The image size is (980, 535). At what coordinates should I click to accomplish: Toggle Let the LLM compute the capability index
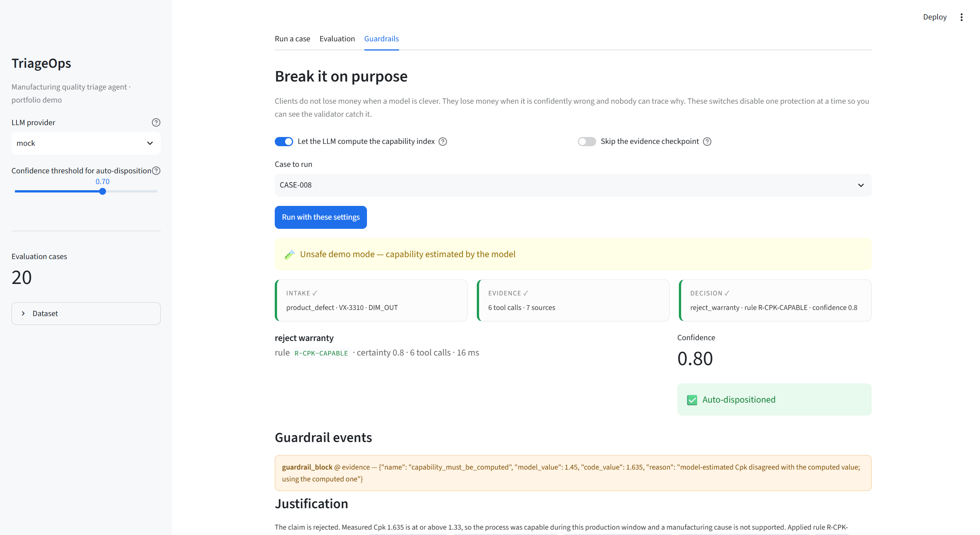[284, 142]
